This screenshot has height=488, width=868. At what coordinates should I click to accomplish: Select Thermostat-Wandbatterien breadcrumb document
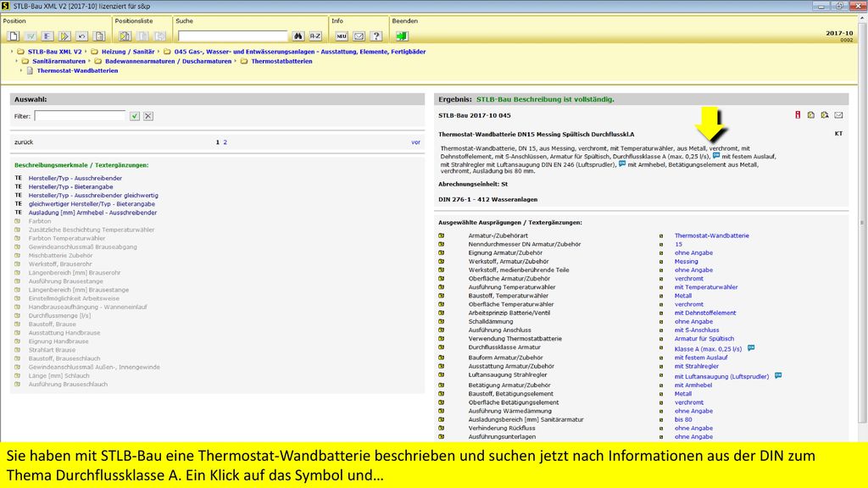click(x=77, y=71)
